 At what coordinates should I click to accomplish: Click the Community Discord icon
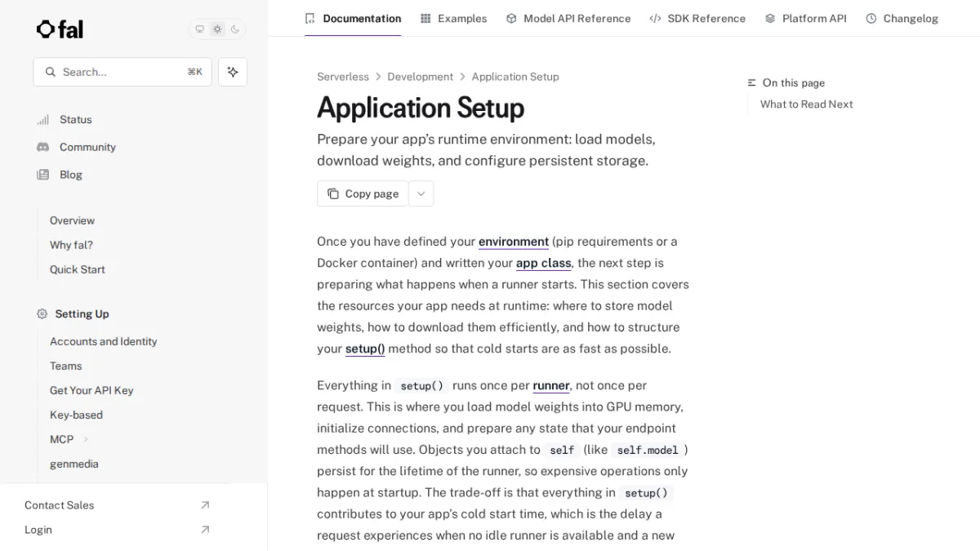[42, 147]
